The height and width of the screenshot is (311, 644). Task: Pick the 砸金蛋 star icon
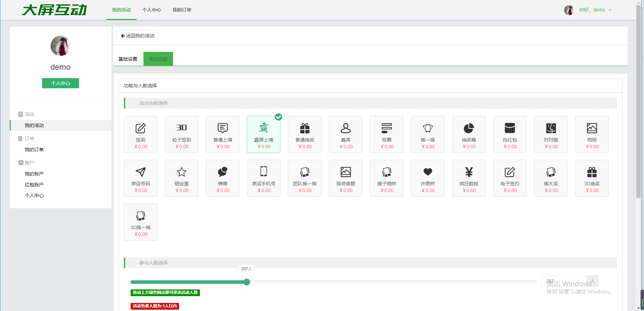(181, 172)
